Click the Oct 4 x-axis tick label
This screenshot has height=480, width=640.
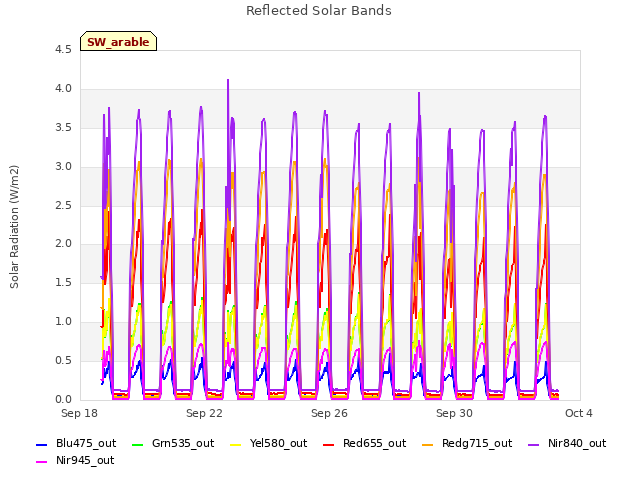click(579, 413)
